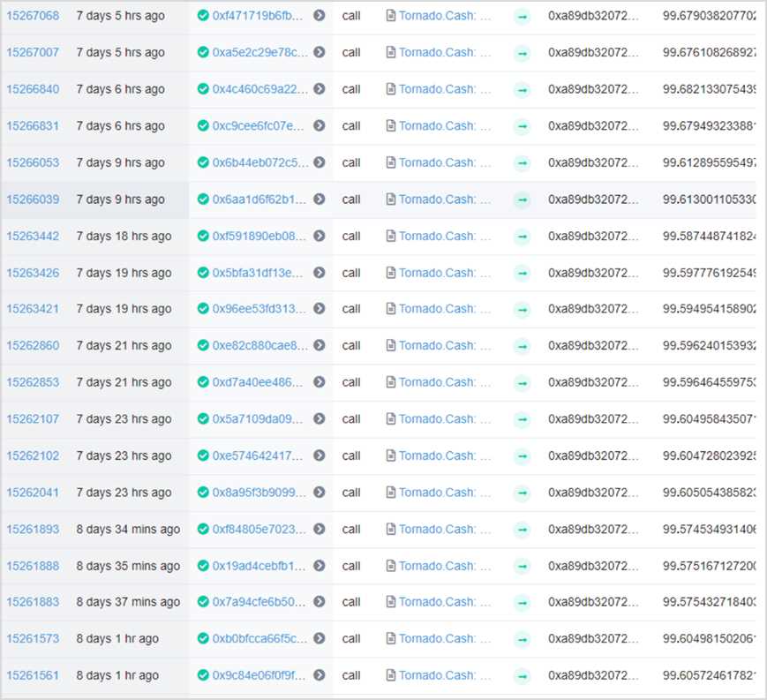Click the contract document icon in the 15267007 row
The height and width of the screenshot is (700, 767).
pyautogui.click(x=391, y=53)
